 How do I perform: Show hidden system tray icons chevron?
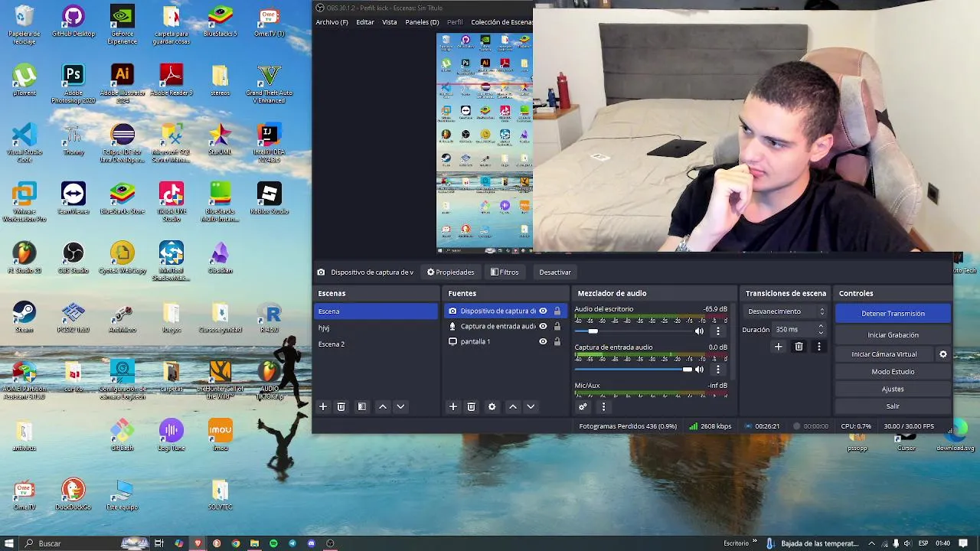(871, 543)
